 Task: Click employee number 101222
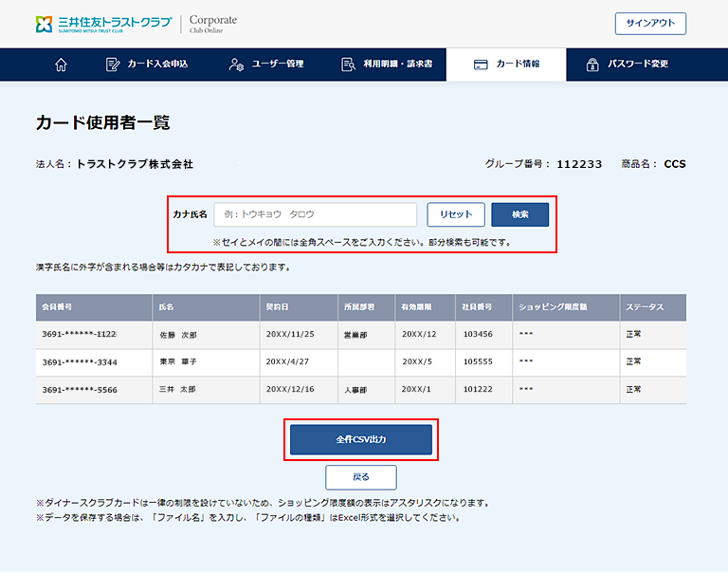click(478, 390)
